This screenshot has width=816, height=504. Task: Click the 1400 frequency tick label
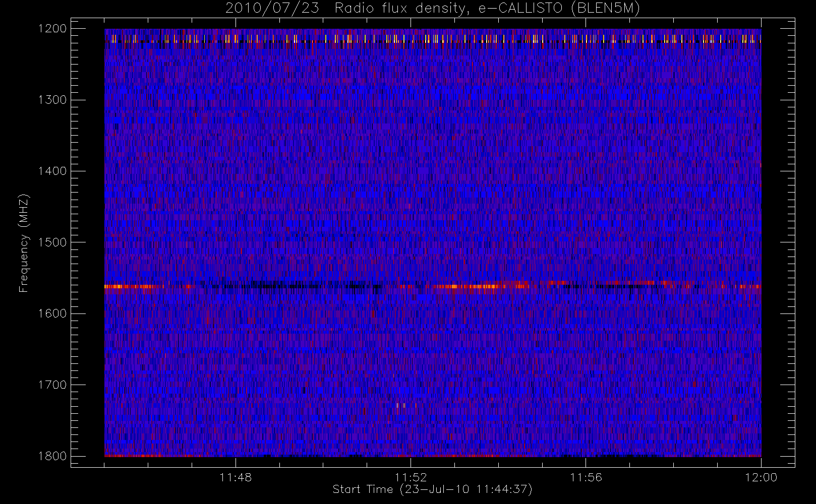coord(52,171)
